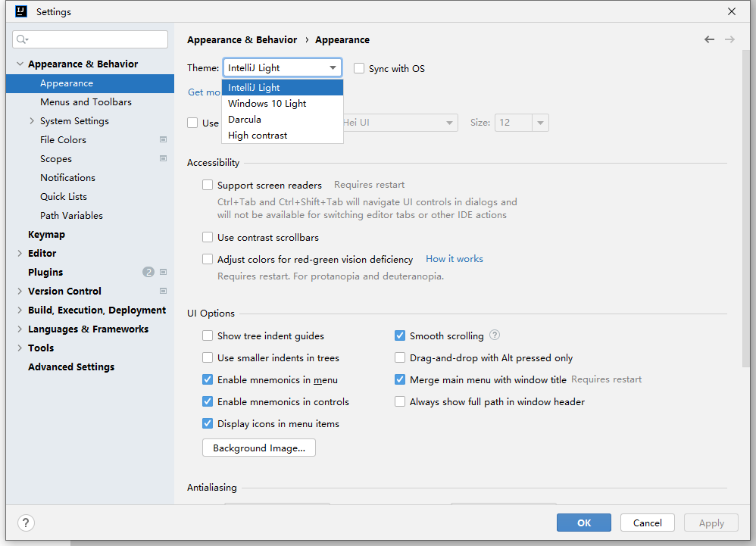Open File Colors settings page
Viewport: 756px width, 546px height.
[x=63, y=140]
